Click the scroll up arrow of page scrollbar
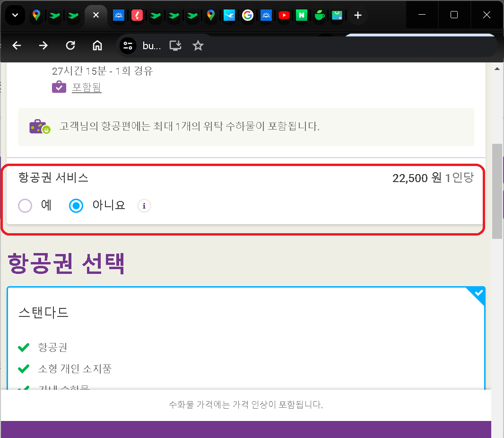Screen dimensions: 504x438 pyautogui.click(x=497, y=69)
